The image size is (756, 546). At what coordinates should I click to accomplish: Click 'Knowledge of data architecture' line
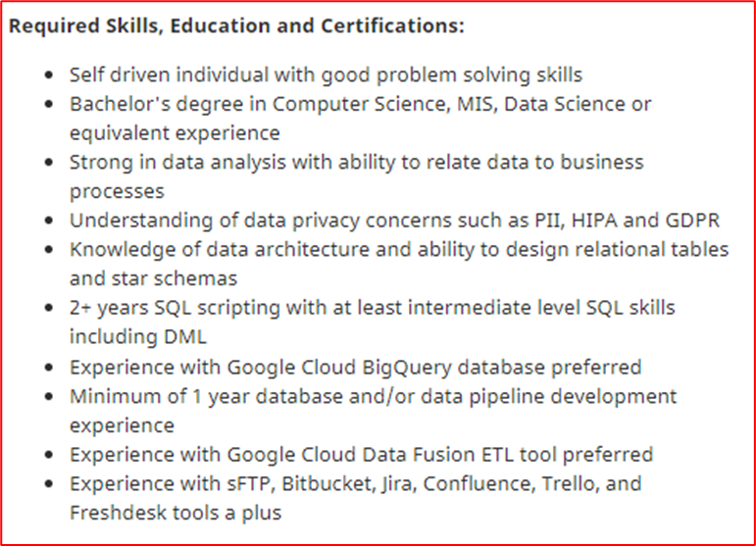[399, 250]
